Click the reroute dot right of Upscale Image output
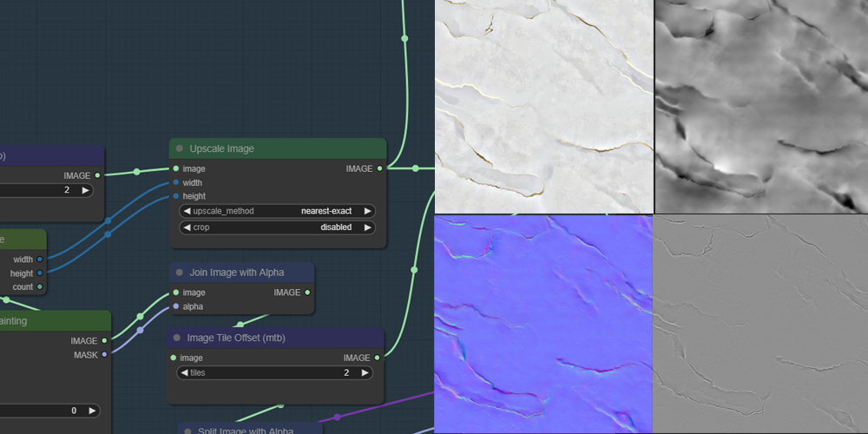Image resolution: width=868 pixels, height=434 pixels. pyautogui.click(x=415, y=168)
